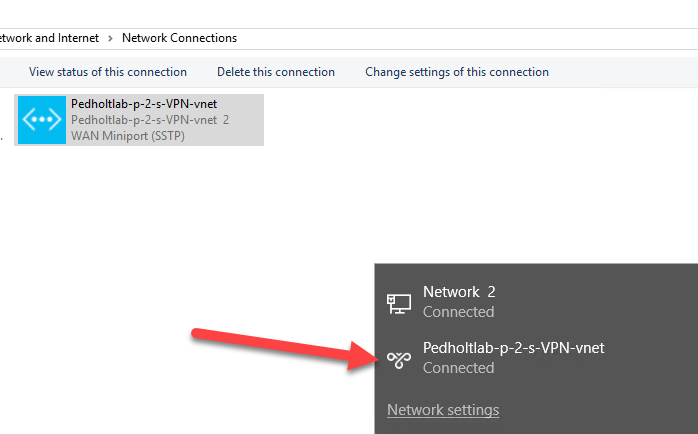View status of this connection
The height and width of the screenshot is (434, 698).
(x=108, y=72)
